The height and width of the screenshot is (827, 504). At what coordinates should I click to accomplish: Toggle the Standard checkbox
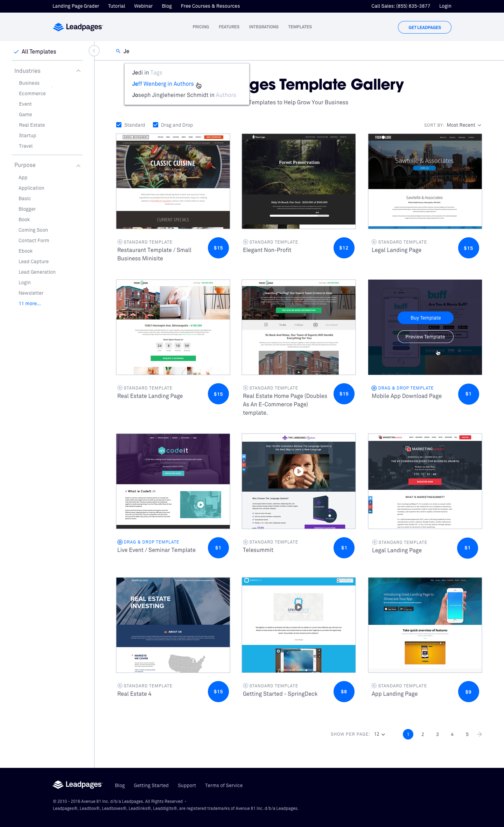click(x=119, y=125)
